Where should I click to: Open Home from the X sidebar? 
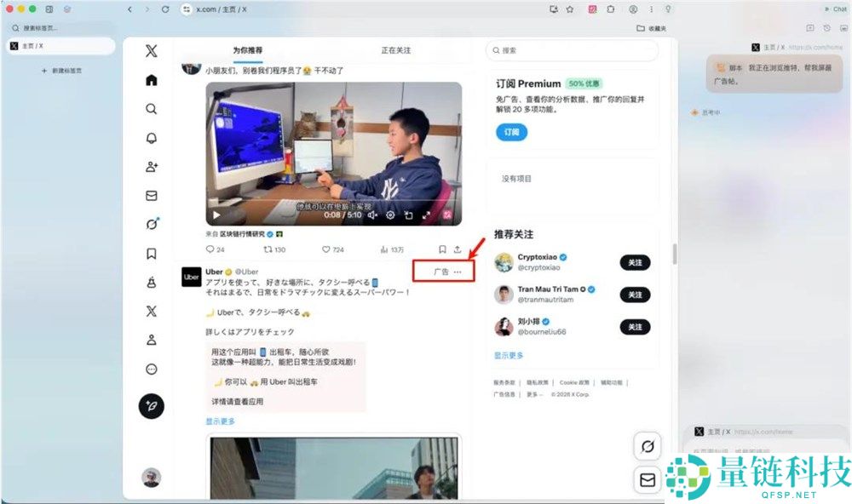click(x=151, y=79)
